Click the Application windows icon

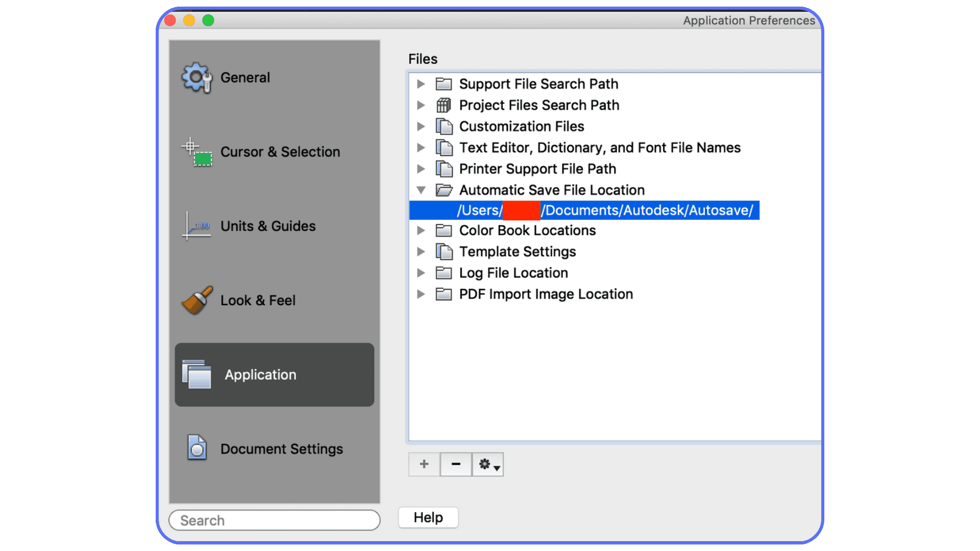click(x=197, y=374)
